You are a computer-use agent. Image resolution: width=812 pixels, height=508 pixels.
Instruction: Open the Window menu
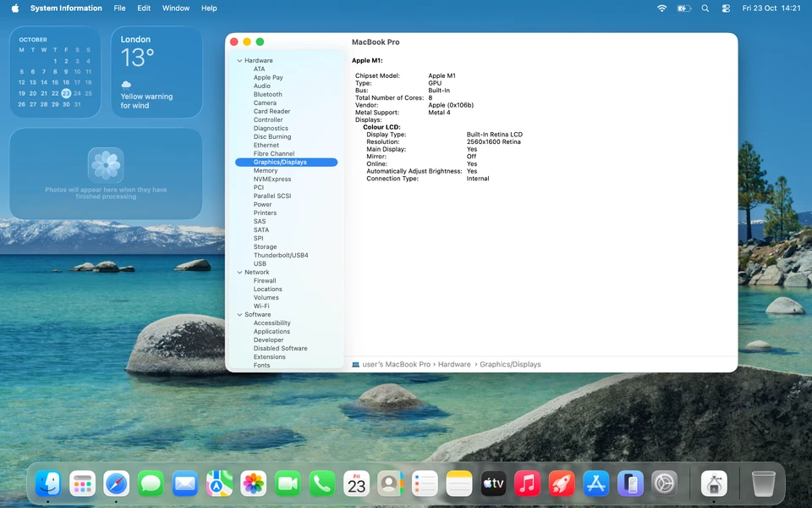(176, 8)
